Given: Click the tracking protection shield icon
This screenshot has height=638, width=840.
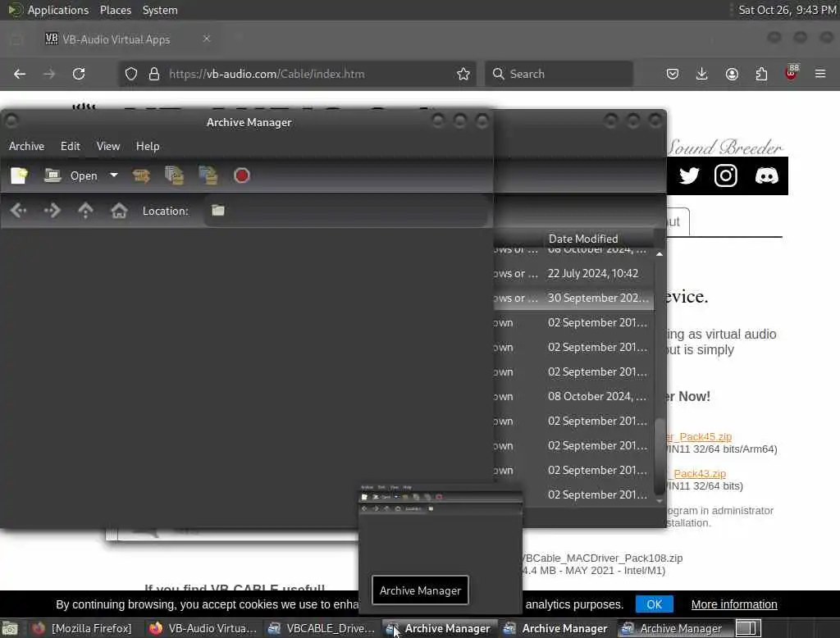Looking at the screenshot, I should pos(131,74).
